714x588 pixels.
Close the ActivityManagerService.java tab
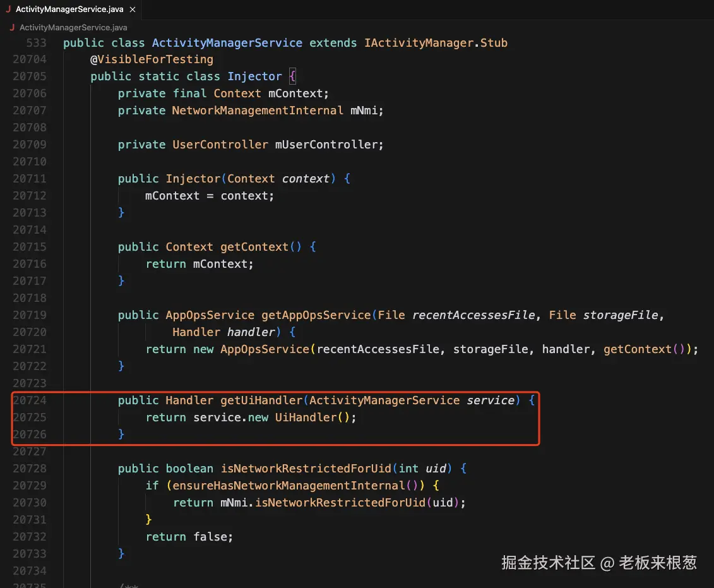133,9
